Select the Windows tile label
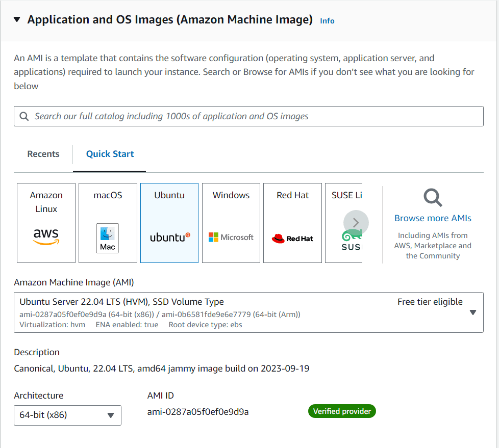 point(231,195)
